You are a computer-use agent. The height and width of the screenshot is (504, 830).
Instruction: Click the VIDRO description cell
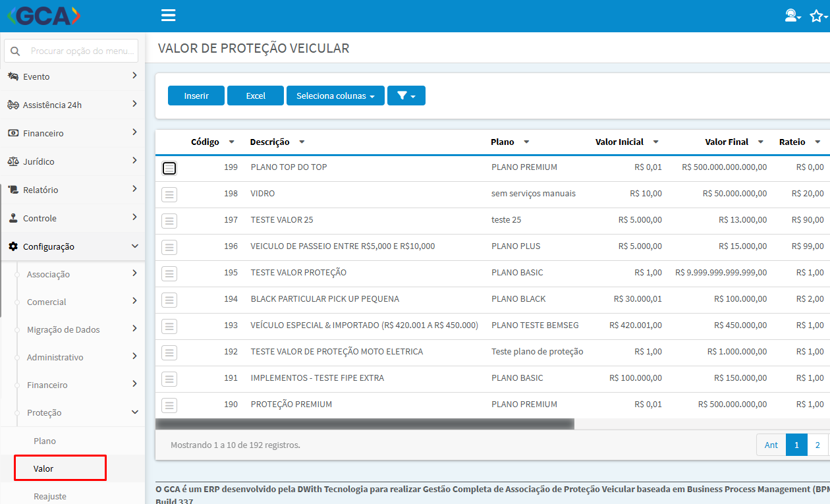(263, 193)
